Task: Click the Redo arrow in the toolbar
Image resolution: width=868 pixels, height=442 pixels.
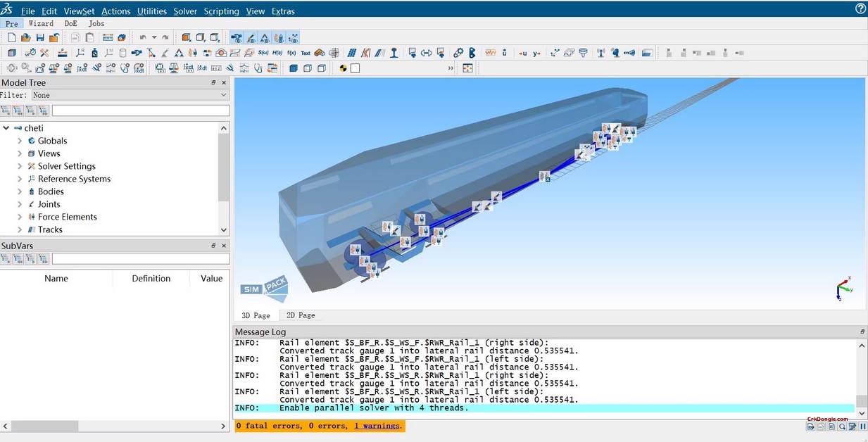Action: (165, 37)
